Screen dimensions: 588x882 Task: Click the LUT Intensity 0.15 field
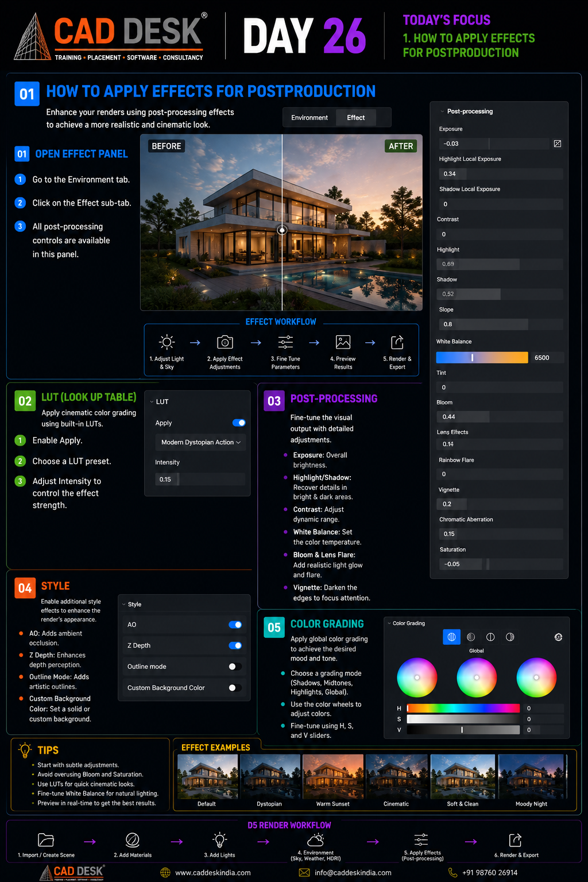200,479
